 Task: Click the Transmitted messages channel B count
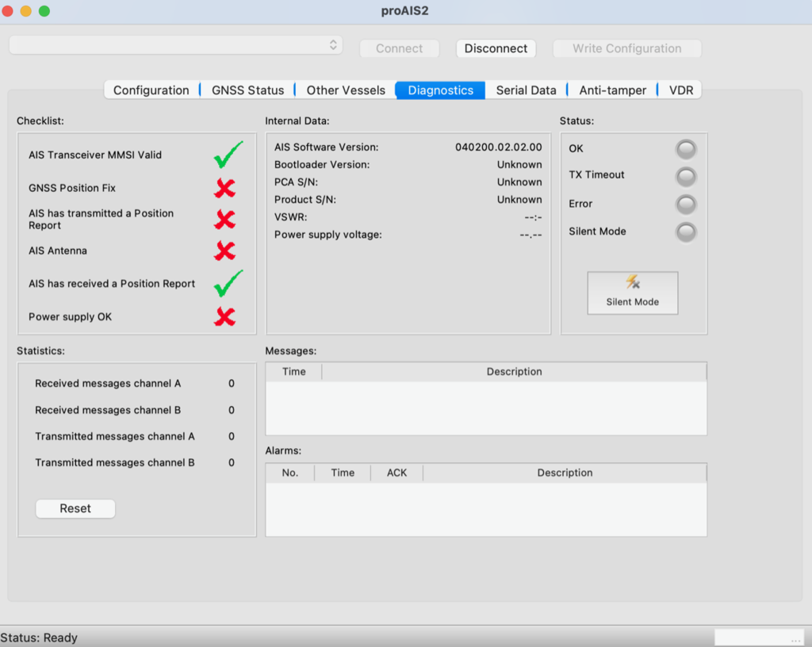[232, 463]
